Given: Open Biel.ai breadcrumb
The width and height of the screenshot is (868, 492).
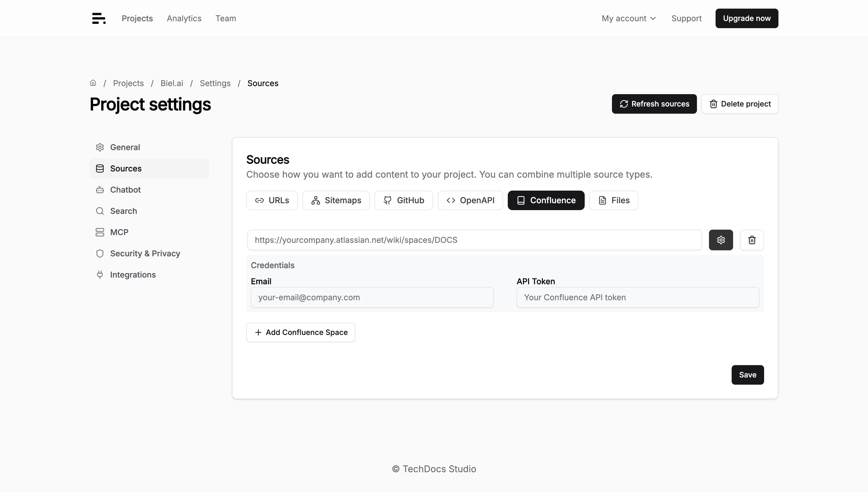Looking at the screenshot, I should (172, 83).
